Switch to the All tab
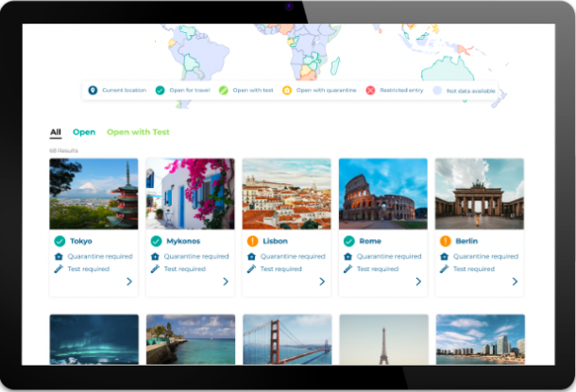Screen dimensions: 576x392 click(x=56, y=132)
